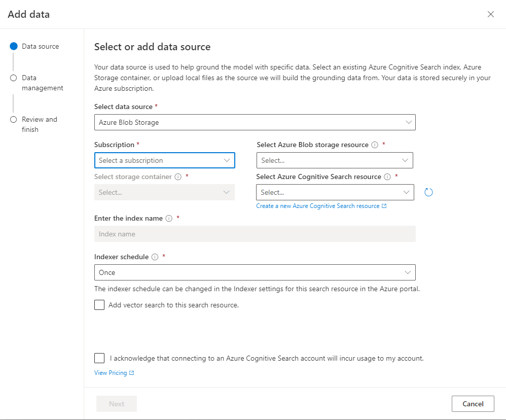
Task: Open the Azure Blob storage resource dropdown
Action: [x=335, y=160]
